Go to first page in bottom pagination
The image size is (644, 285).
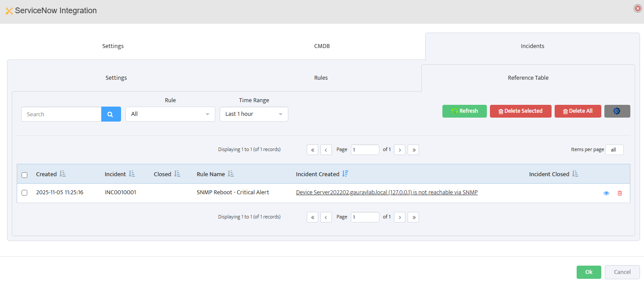pos(312,217)
